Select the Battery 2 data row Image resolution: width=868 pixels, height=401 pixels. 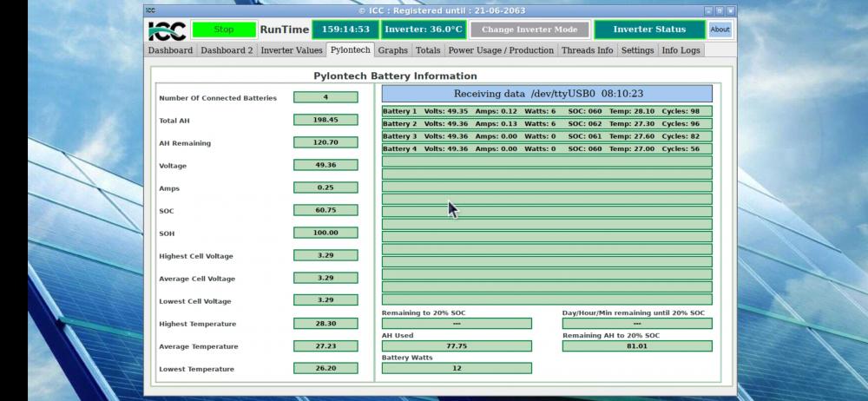tap(547, 124)
